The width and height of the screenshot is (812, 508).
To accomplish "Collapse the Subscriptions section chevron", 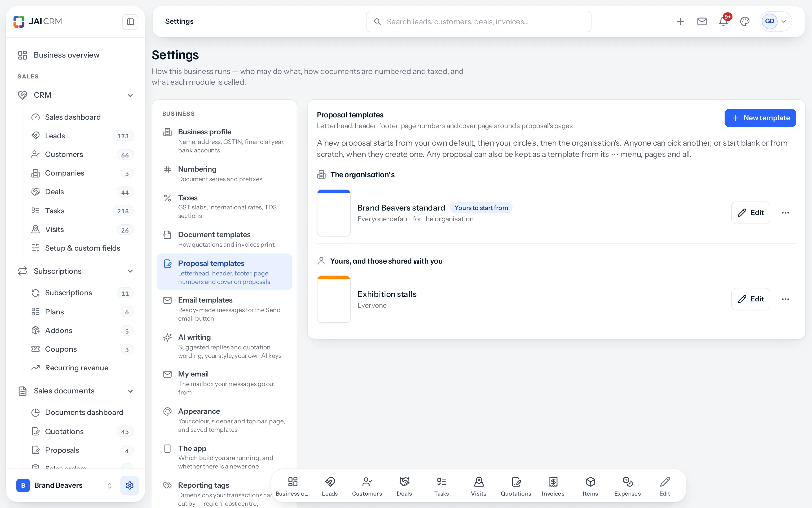I will pos(130,271).
